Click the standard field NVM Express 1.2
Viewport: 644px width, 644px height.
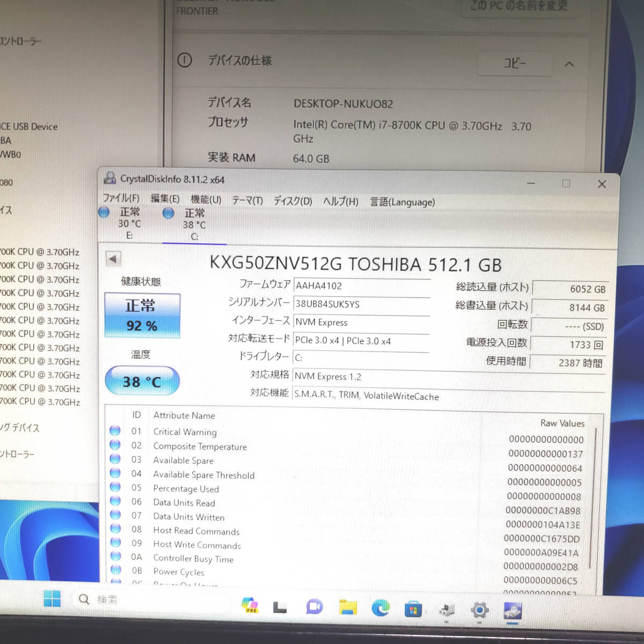[x=450, y=377]
